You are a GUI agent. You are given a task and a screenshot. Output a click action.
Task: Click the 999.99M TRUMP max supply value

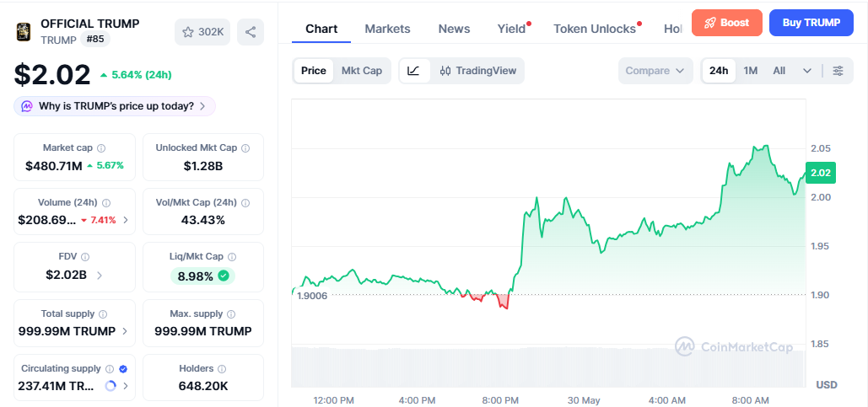(203, 332)
